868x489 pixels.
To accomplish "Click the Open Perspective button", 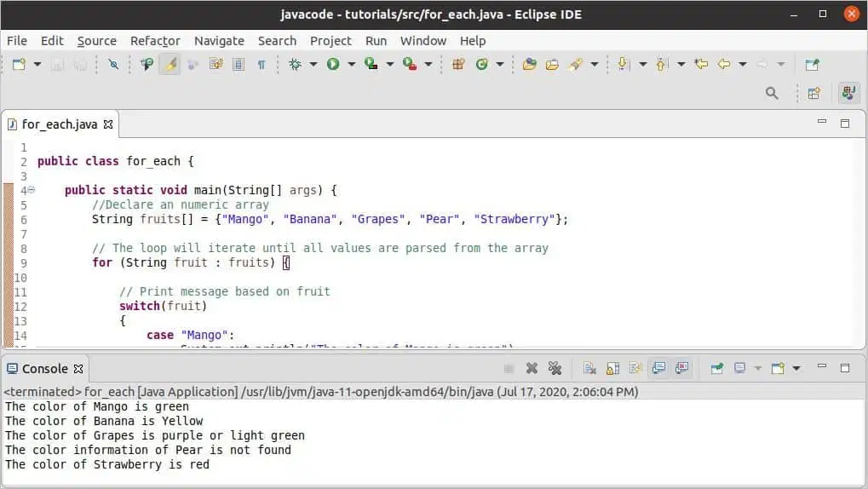I will 813,93.
